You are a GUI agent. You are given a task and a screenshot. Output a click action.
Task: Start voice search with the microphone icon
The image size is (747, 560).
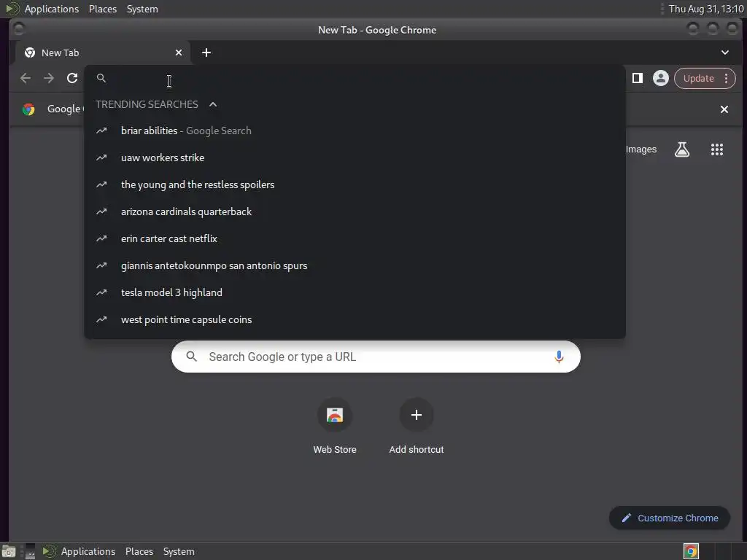[560, 357]
